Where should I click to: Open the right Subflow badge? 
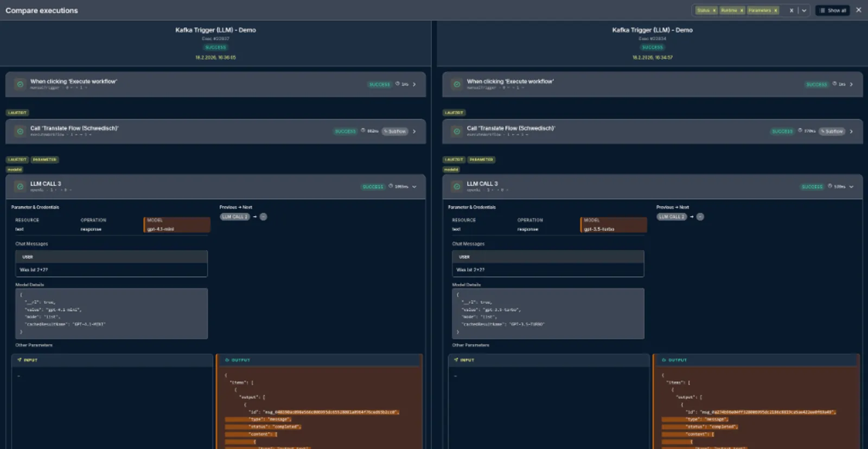click(x=832, y=131)
